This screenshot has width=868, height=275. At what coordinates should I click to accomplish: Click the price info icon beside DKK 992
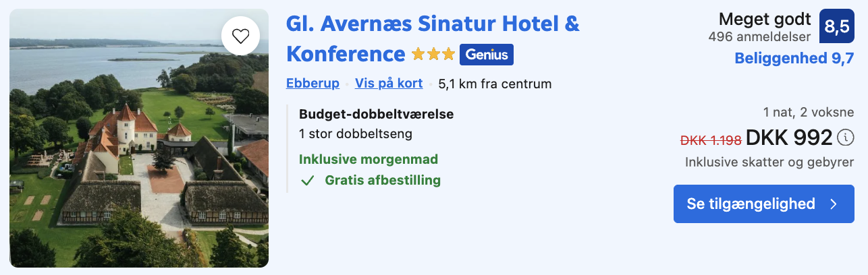(845, 137)
